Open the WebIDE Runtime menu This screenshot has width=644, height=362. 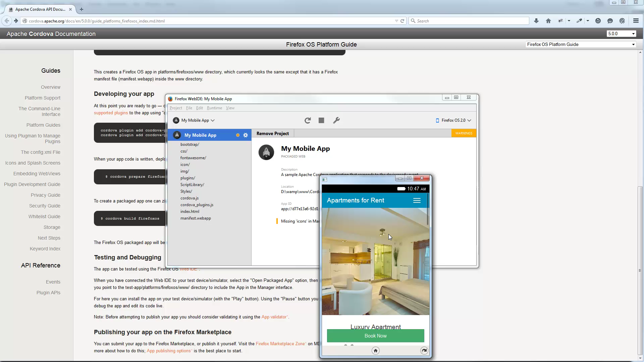[x=214, y=108]
